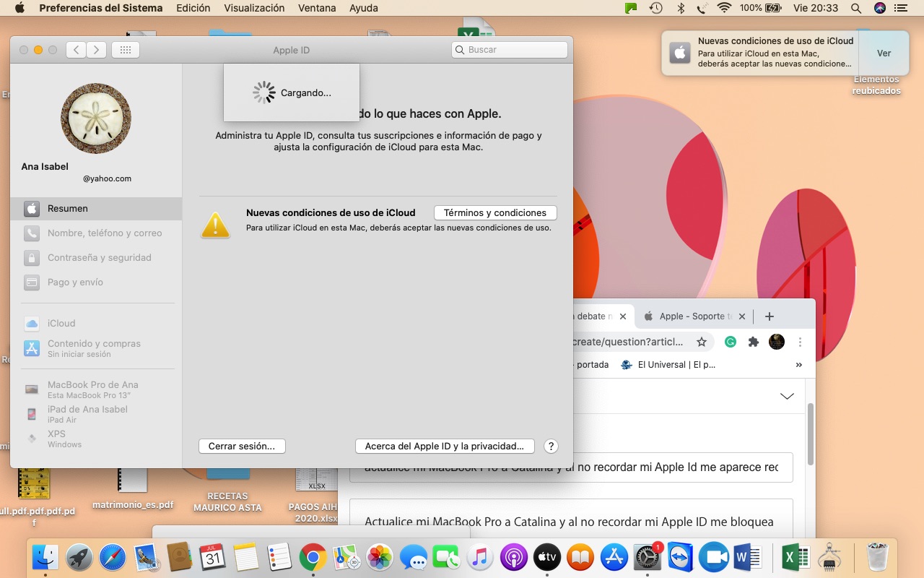
Task: Open the help question mark button
Action: click(x=551, y=447)
